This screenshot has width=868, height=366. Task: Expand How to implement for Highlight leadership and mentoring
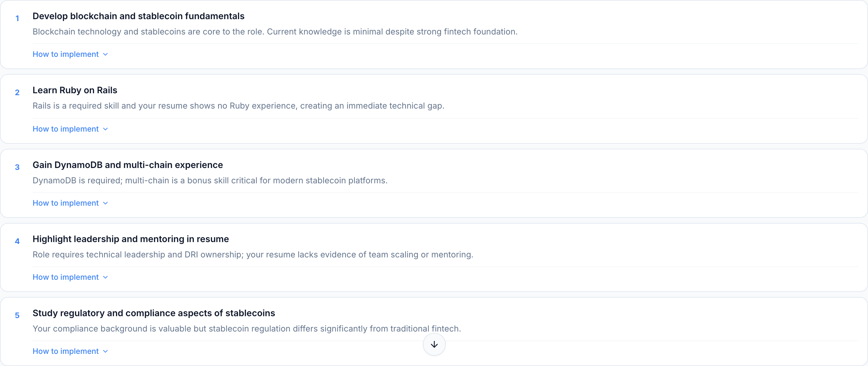(66, 277)
